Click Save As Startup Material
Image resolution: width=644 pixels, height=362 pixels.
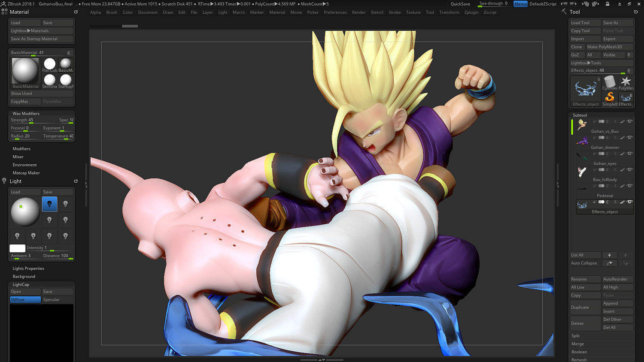click(x=42, y=39)
